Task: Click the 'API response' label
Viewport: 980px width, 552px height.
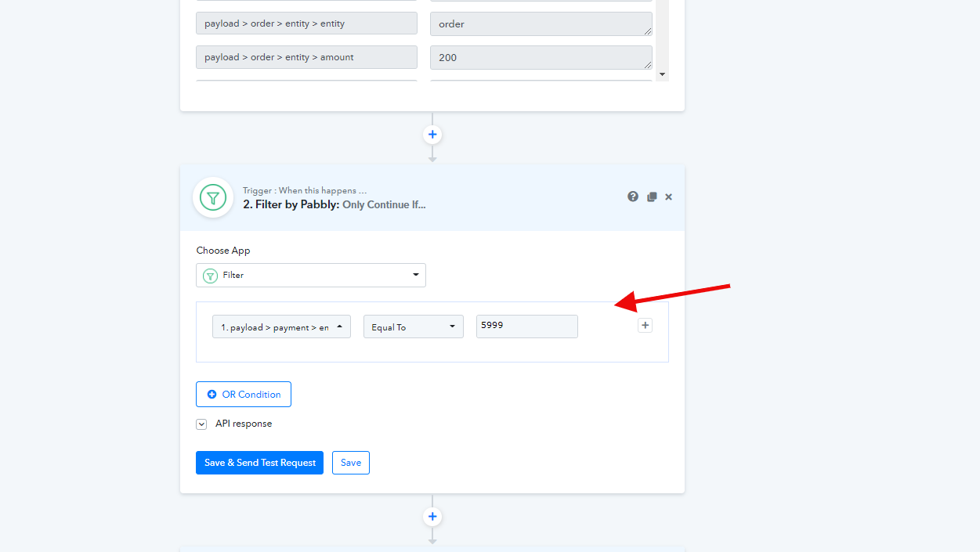Action: click(244, 424)
